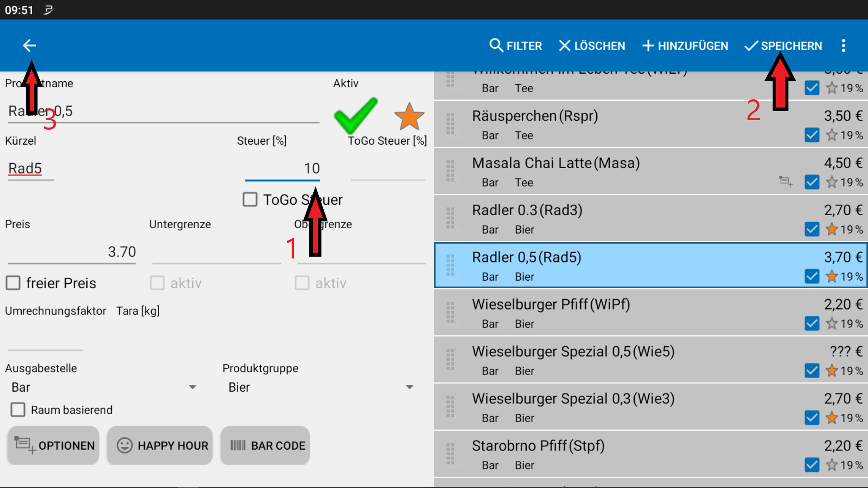Click FILTER in the top bar

[516, 46]
